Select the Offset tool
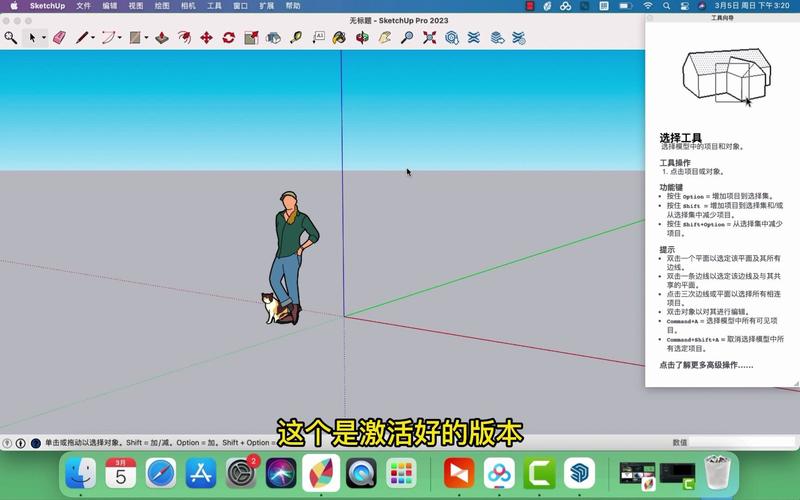Viewport: 800px width, 500px height. 184,38
